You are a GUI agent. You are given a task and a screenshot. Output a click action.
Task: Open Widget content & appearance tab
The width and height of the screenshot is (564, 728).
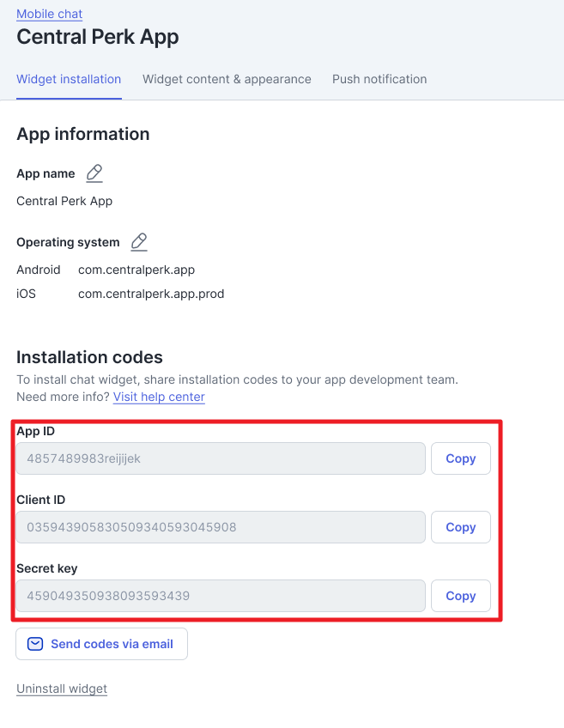coord(227,79)
